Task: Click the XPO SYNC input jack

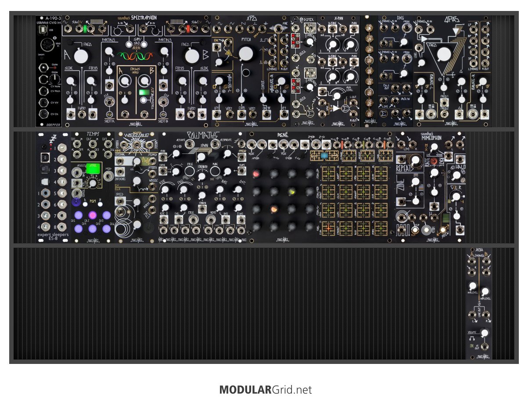Action: [280, 29]
